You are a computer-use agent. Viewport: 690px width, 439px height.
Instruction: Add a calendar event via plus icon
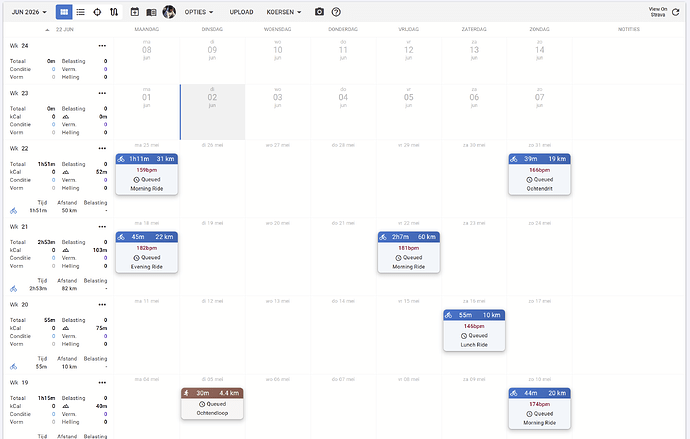click(x=135, y=12)
